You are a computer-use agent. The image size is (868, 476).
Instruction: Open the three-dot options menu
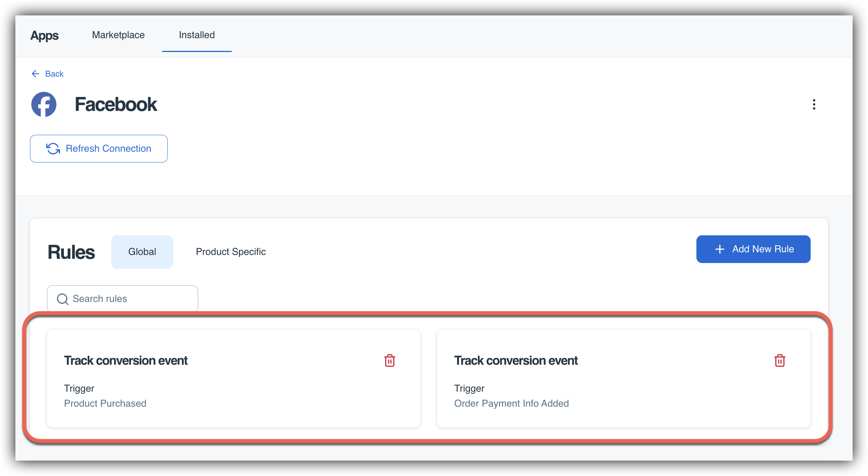click(814, 104)
